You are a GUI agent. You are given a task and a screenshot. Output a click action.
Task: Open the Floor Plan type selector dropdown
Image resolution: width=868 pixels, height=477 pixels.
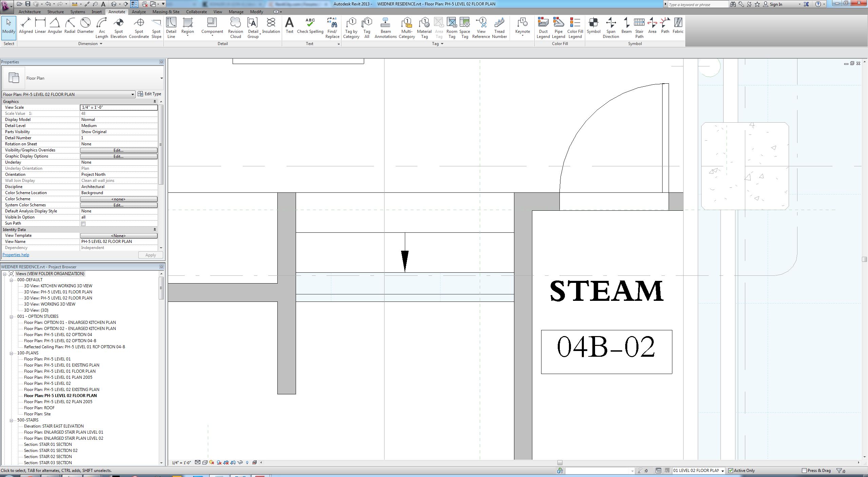tap(161, 78)
